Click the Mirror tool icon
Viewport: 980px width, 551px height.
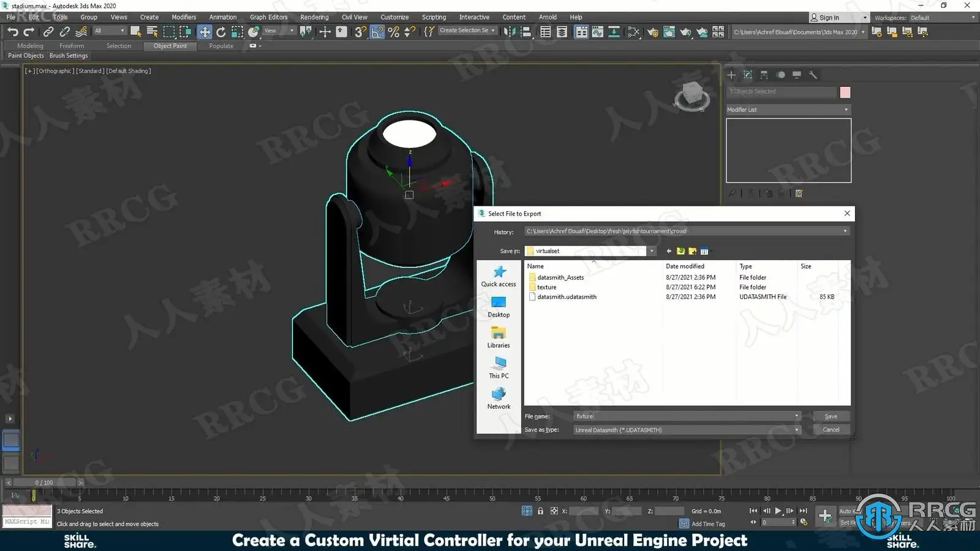click(x=510, y=32)
